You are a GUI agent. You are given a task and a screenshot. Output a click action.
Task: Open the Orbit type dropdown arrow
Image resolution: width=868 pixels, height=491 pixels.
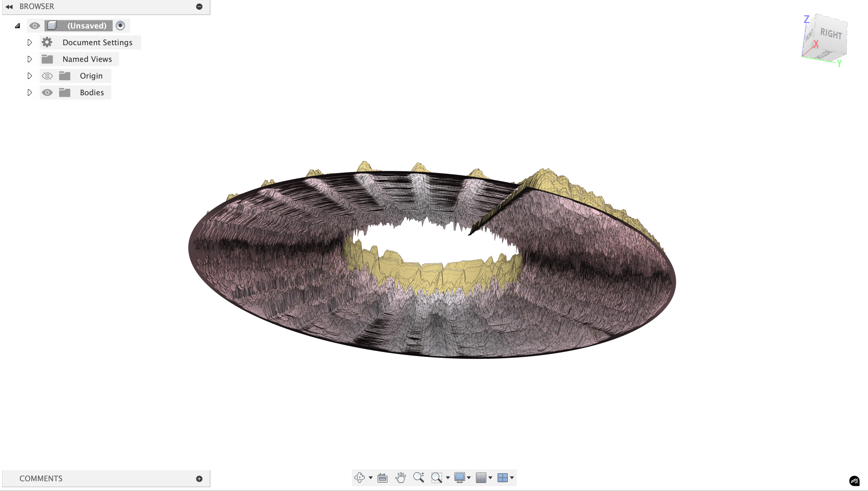coord(371,478)
